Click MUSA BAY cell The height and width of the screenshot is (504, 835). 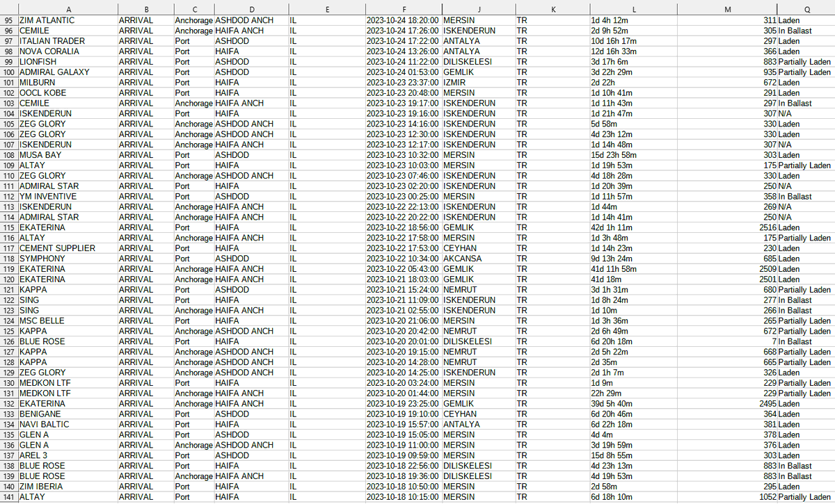pos(68,155)
